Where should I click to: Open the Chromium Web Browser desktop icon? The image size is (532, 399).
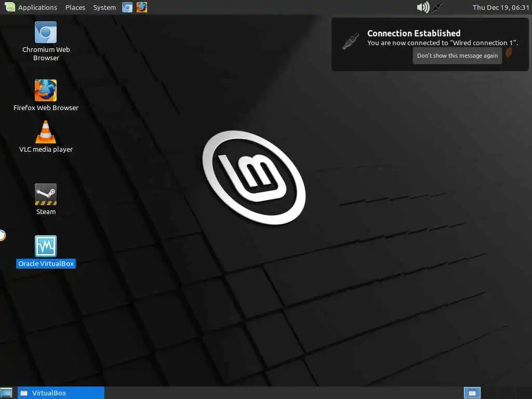pyautogui.click(x=46, y=33)
